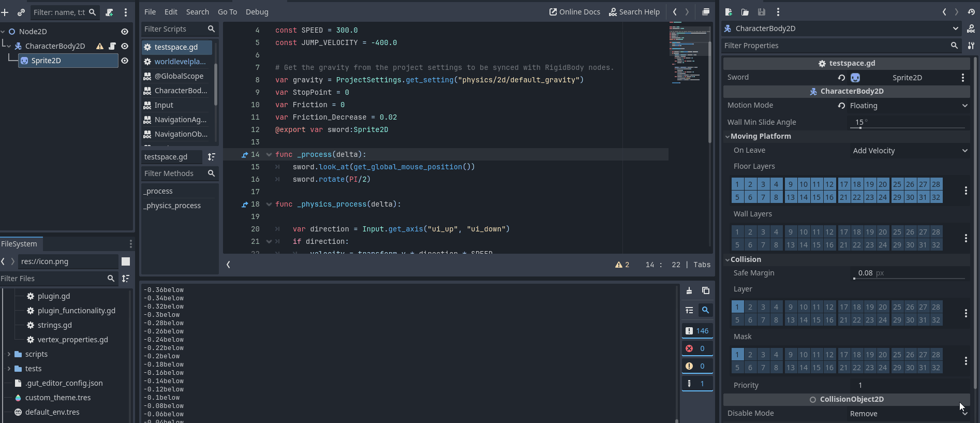Image resolution: width=980 pixels, height=423 pixels.
Task: Fold the _process function at line 14
Action: coord(269,154)
